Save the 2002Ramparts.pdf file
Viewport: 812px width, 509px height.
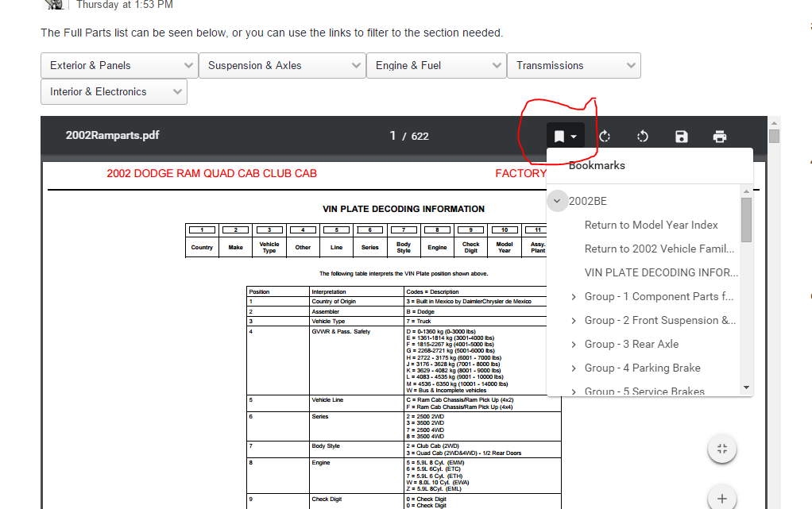click(x=682, y=136)
